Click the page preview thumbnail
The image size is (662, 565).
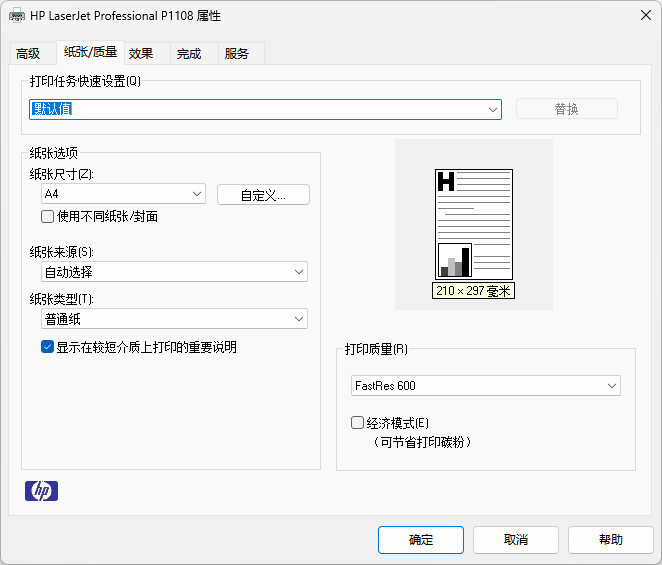point(474,224)
